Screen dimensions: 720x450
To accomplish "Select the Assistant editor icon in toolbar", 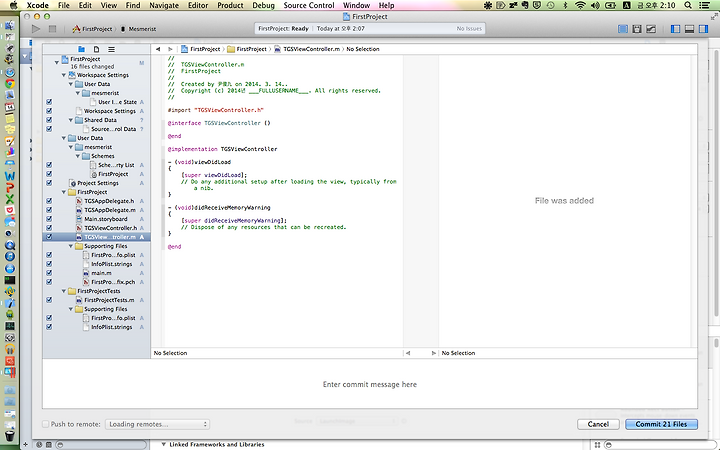I will tap(637, 29).
